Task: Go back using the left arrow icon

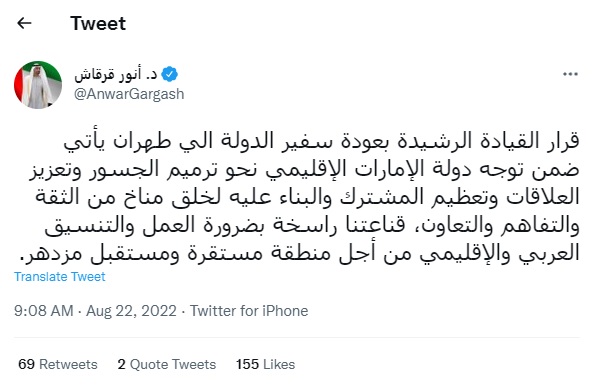Action: [x=24, y=24]
